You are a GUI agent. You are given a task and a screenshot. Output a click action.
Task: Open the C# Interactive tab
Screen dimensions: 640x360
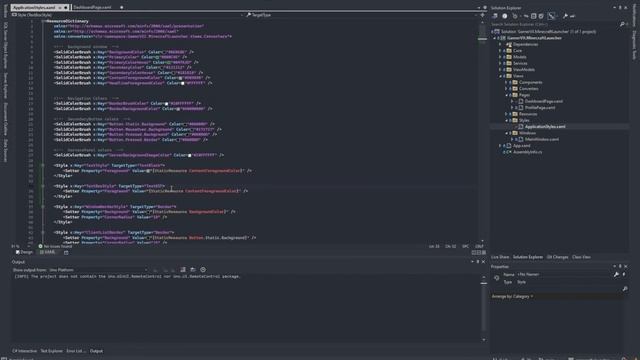click(x=24, y=351)
